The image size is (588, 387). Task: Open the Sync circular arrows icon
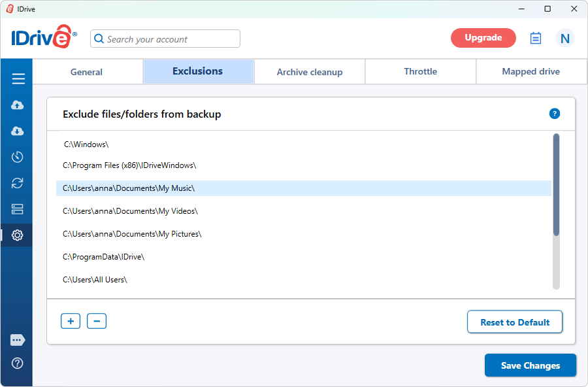click(x=18, y=183)
